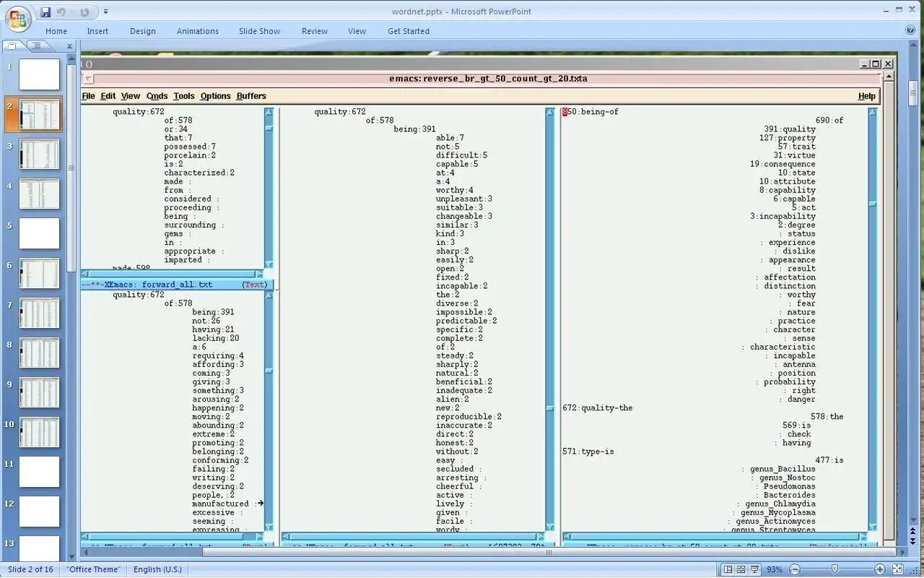The image size is (924, 578).
Task: Open the Slide Show ribbon tab
Action: point(260,31)
